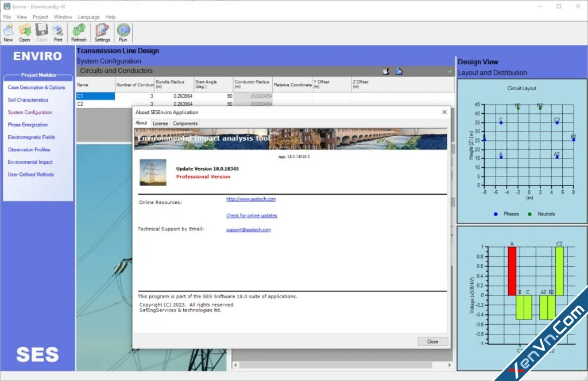
Task: Open the Soil Characteristics module
Action: [x=28, y=100]
